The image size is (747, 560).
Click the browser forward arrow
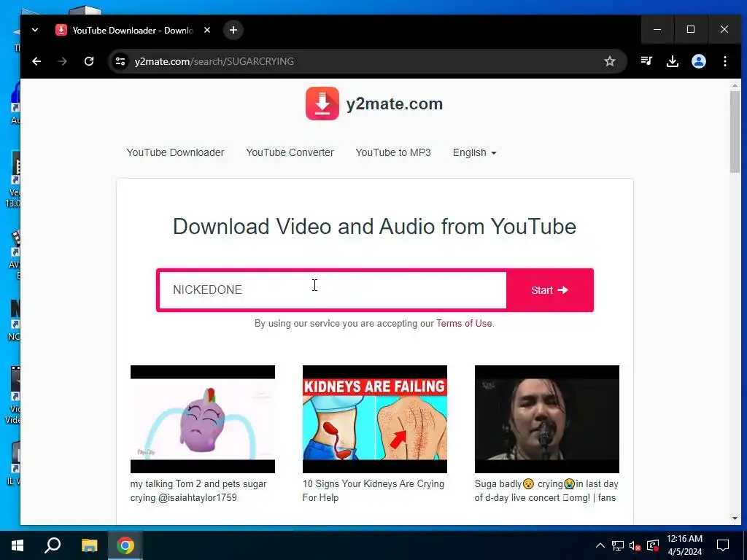click(63, 61)
